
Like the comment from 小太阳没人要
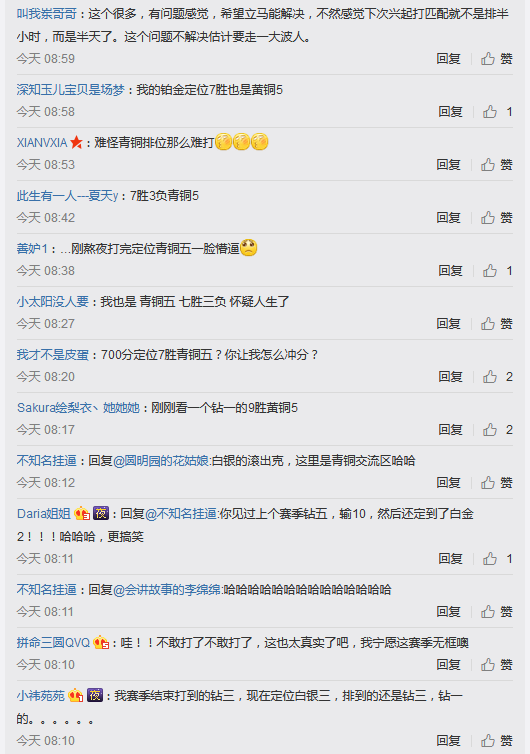496,324
